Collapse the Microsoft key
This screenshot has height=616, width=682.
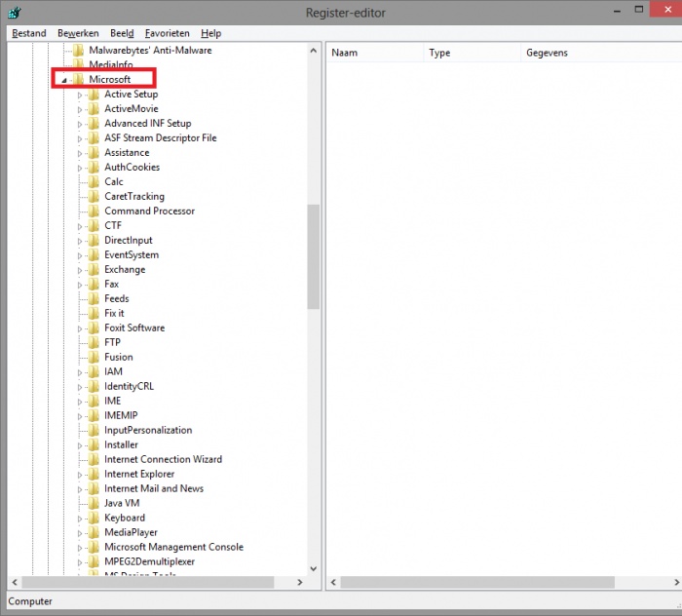64,80
